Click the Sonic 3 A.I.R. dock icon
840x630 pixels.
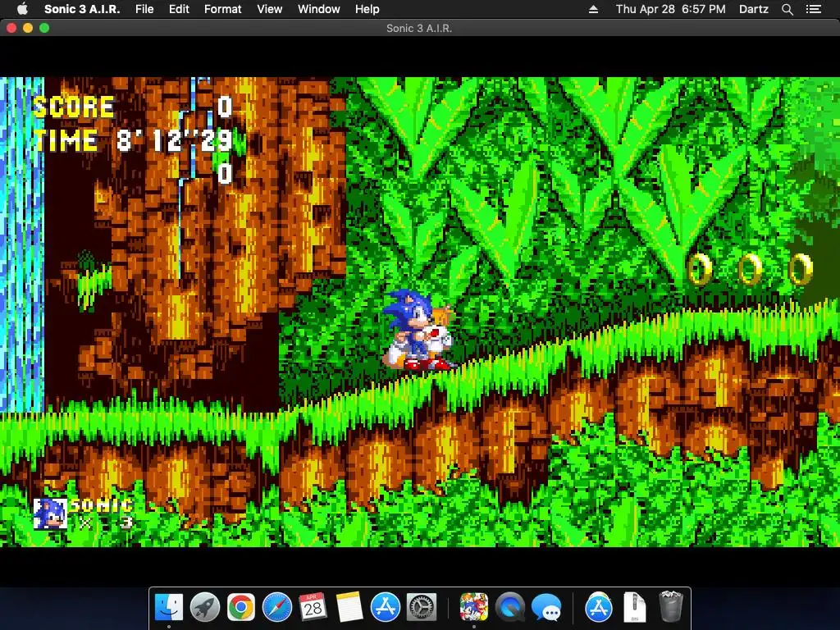[x=473, y=607]
